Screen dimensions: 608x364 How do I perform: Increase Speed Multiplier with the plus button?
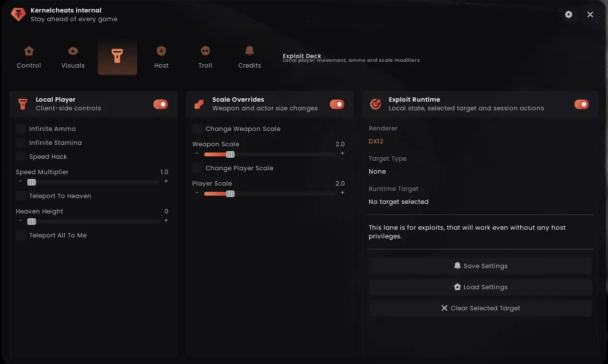pos(166,181)
